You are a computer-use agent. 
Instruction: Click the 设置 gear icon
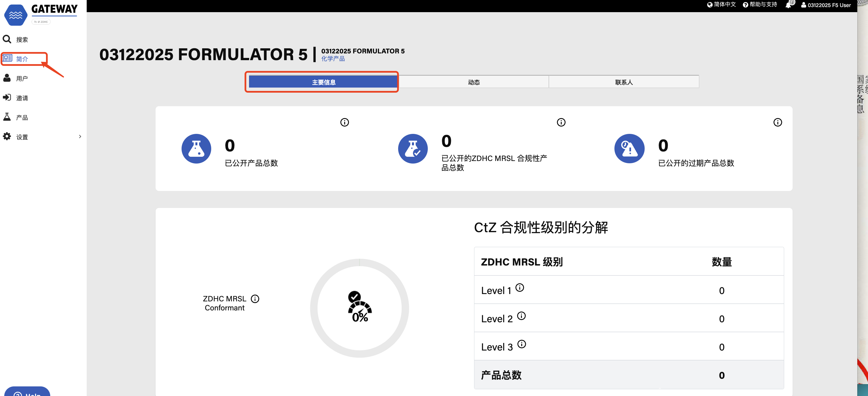click(x=7, y=136)
